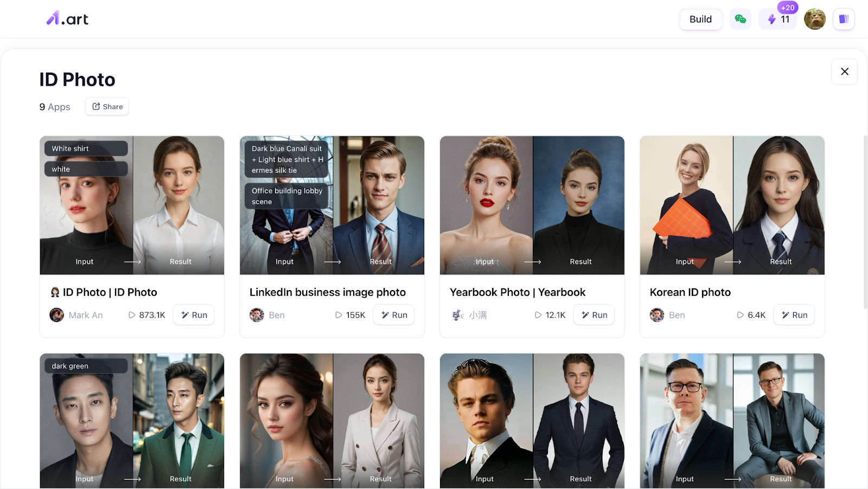This screenshot has width=868, height=489.
Task: Click the '9 Apps' count label
Action: tap(55, 107)
